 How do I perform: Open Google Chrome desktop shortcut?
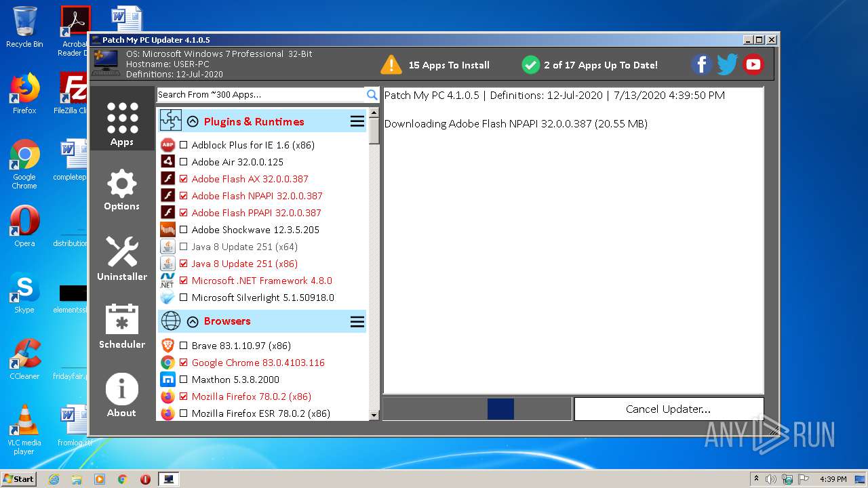[x=24, y=165]
